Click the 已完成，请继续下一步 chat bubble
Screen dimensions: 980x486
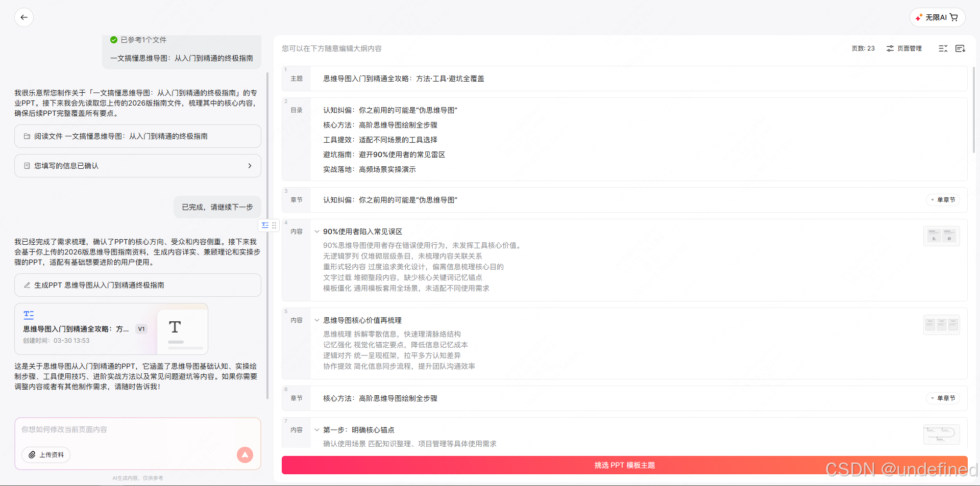pos(217,207)
